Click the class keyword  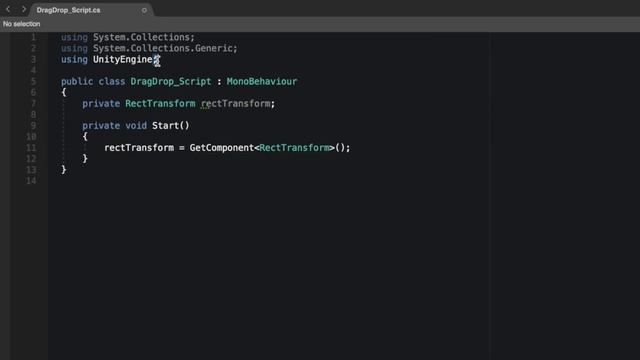pyautogui.click(x=112, y=82)
